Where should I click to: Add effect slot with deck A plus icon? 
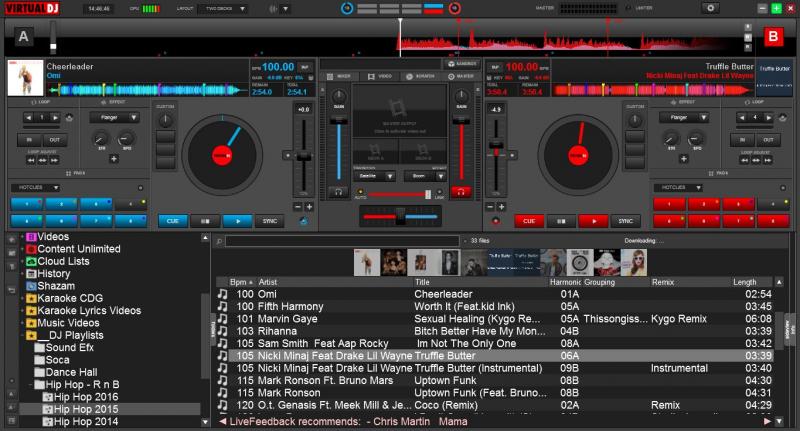[114, 159]
